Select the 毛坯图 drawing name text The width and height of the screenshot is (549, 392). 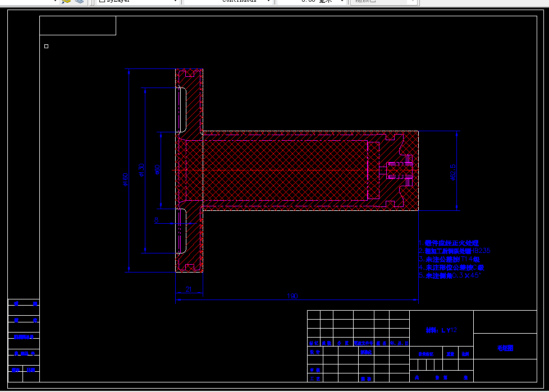pos(505,348)
